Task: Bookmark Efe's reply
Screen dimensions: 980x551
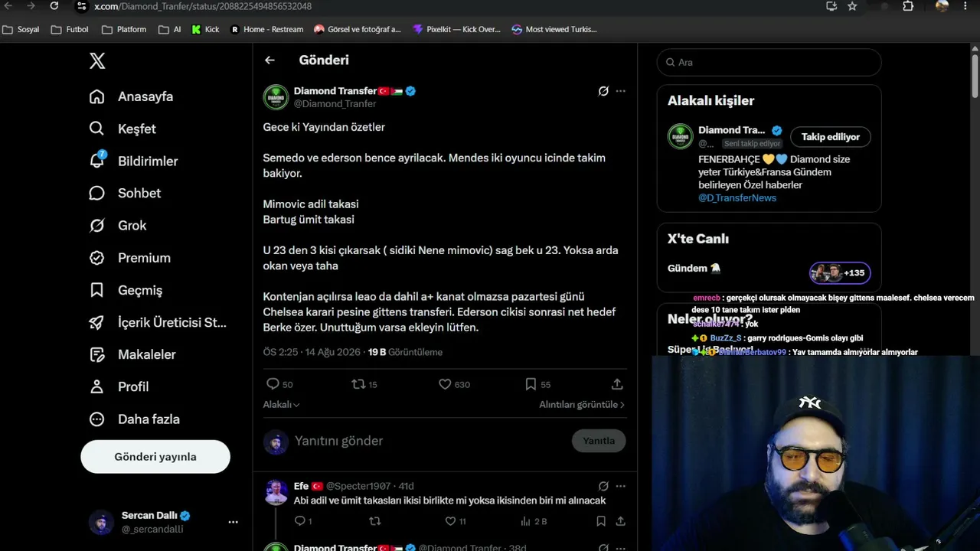Action: 602,521
